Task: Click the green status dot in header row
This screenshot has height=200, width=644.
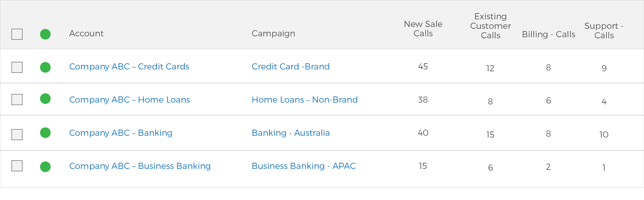Action: point(45,34)
